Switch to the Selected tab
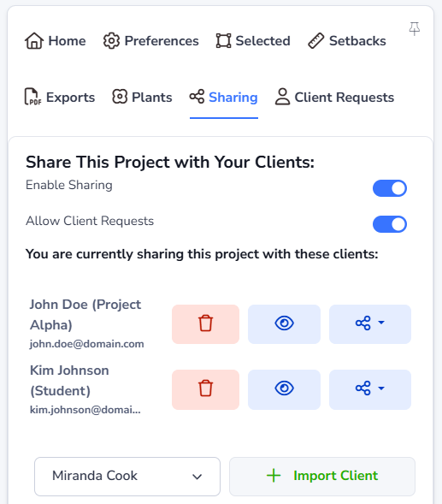 click(x=253, y=41)
